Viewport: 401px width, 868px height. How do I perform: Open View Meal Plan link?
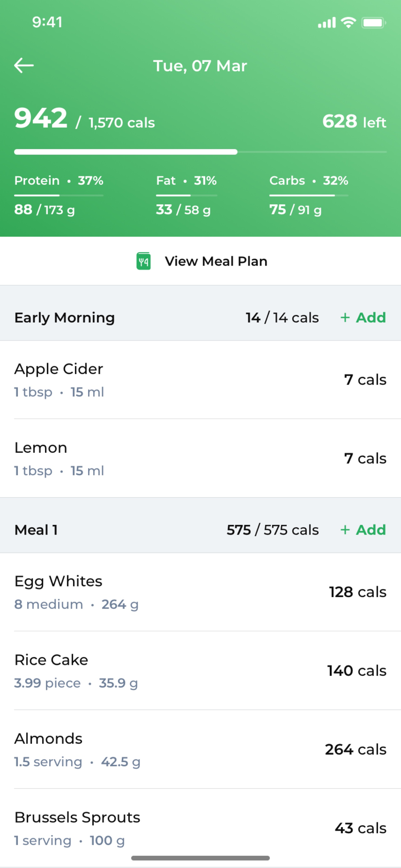click(x=216, y=261)
